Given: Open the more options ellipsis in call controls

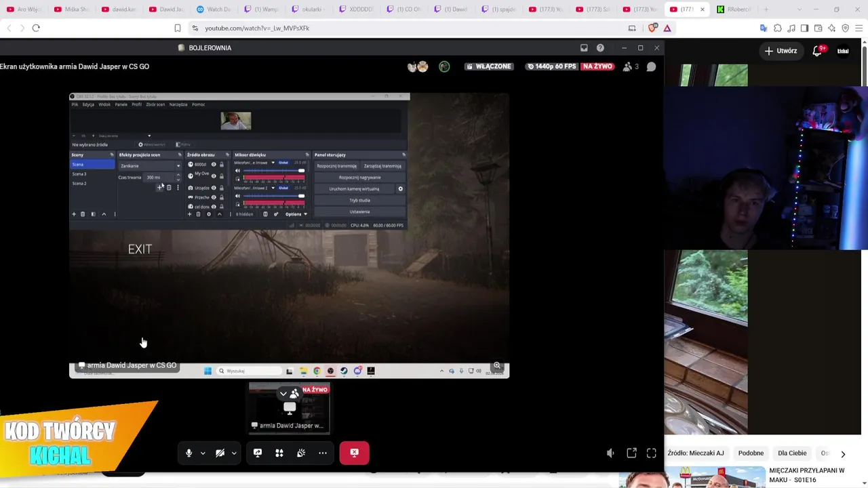Looking at the screenshot, I should click(x=323, y=453).
